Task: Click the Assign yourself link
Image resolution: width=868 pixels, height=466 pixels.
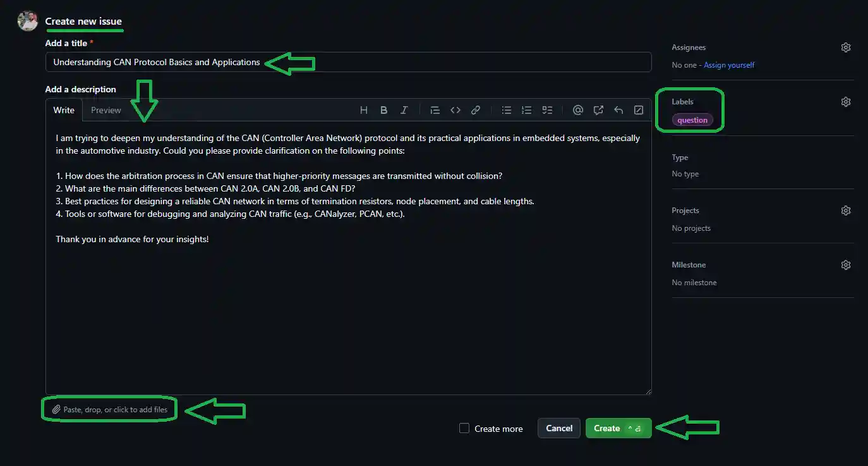Action: click(x=729, y=65)
